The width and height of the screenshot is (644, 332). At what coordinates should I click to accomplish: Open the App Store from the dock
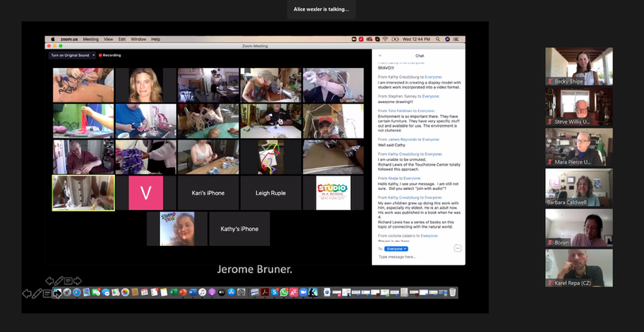[231, 292]
